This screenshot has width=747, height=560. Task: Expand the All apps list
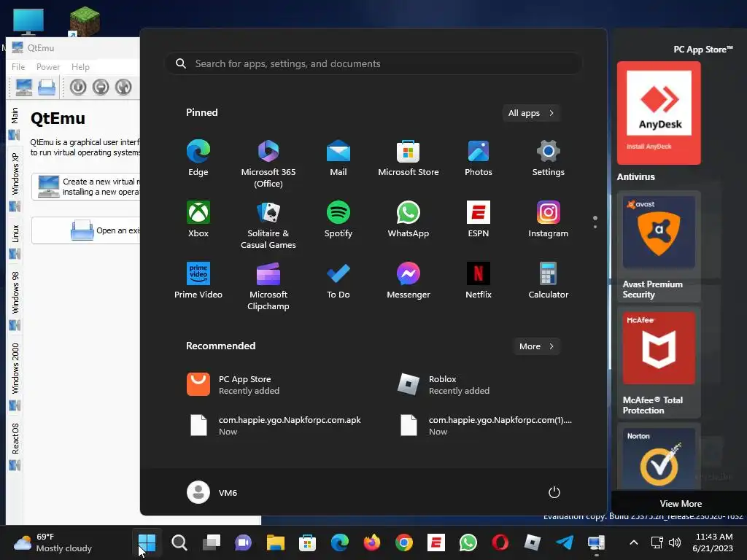pos(531,113)
